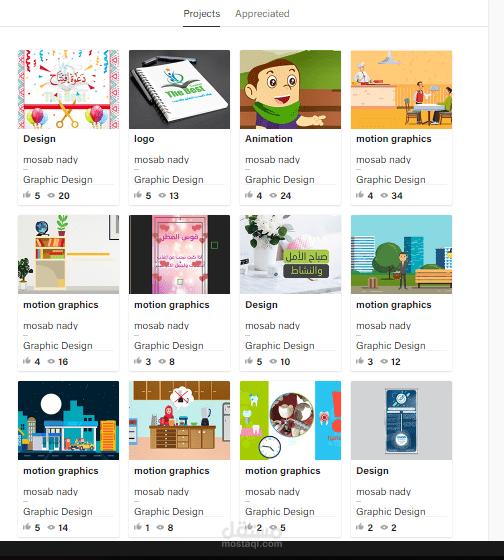Open the Appreciated tab
Screen dimensions: 504x560
(x=262, y=14)
